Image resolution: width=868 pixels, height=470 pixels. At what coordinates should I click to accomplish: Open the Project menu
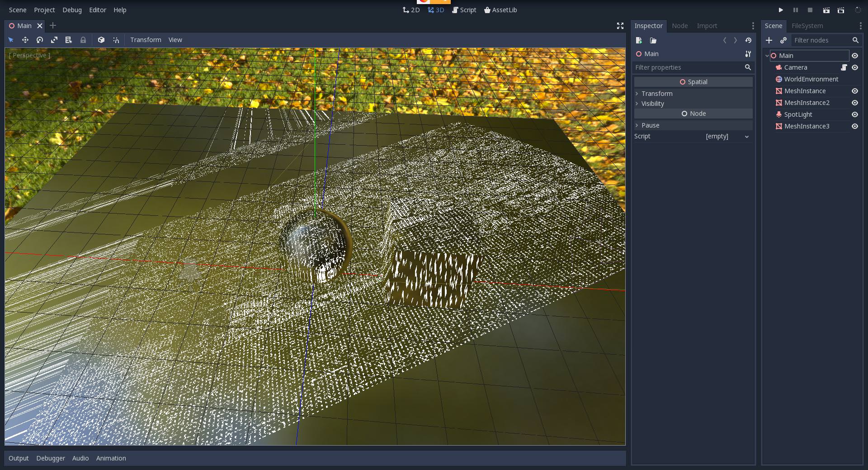coord(44,10)
